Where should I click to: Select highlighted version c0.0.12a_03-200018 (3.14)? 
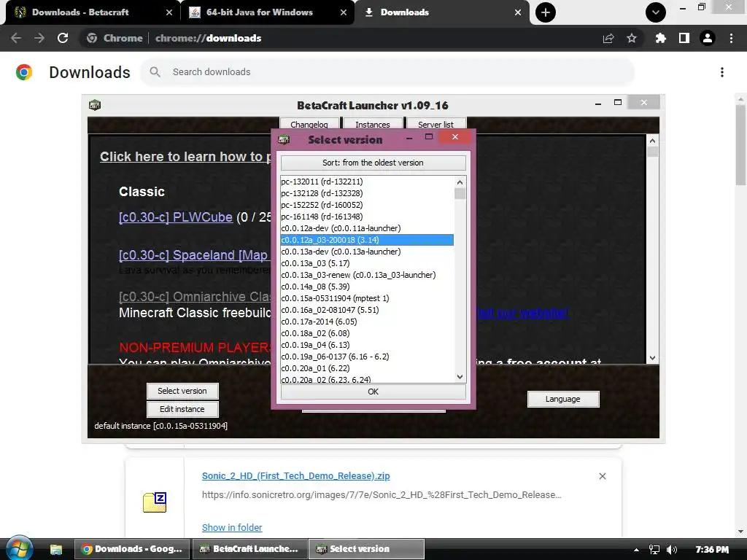click(367, 240)
